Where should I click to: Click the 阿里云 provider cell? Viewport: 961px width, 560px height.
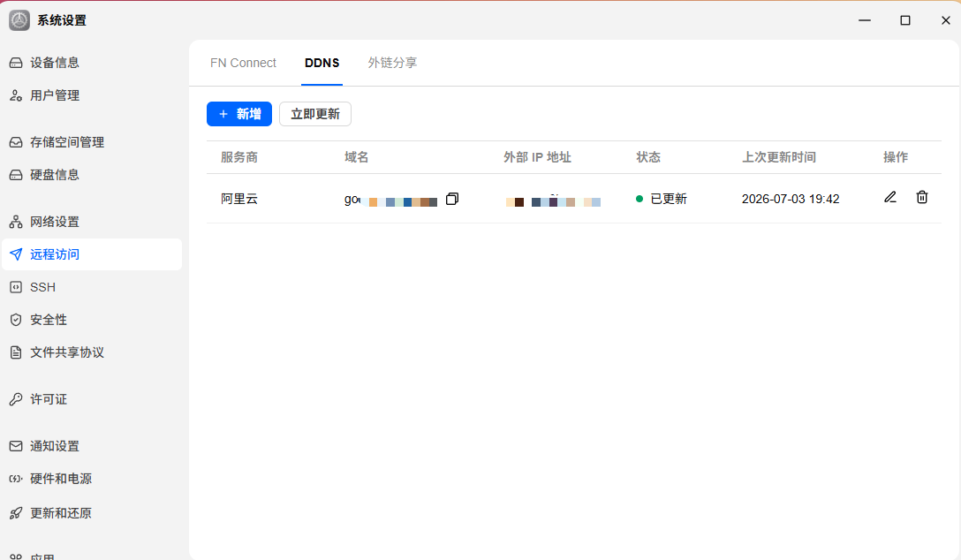click(x=239, y=199)
